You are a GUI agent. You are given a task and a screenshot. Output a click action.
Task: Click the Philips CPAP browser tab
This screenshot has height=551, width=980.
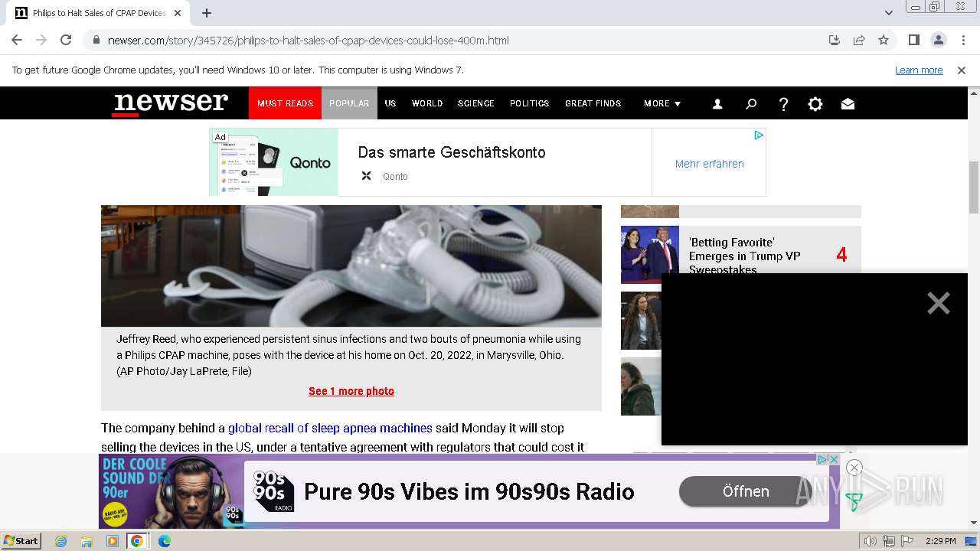point(100,13)
